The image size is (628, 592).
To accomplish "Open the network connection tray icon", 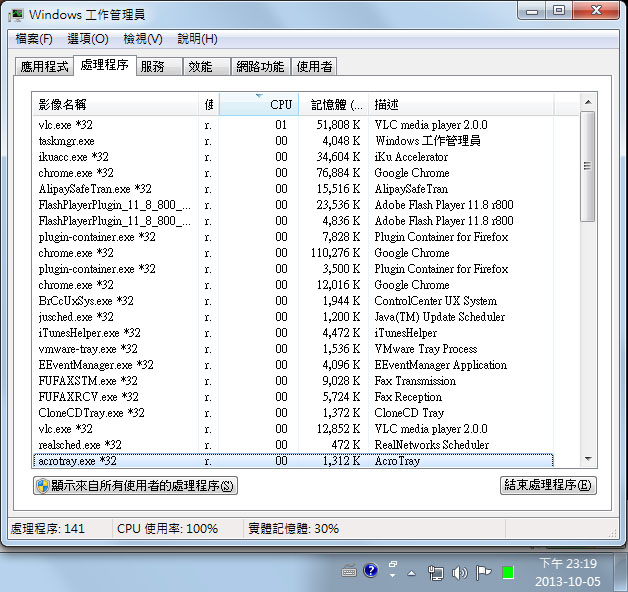I will (435, 573).
